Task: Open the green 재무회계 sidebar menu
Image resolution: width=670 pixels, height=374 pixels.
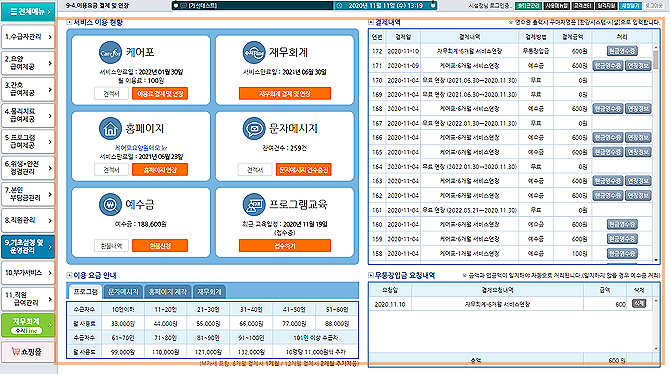Action: (x=28, y=325)
